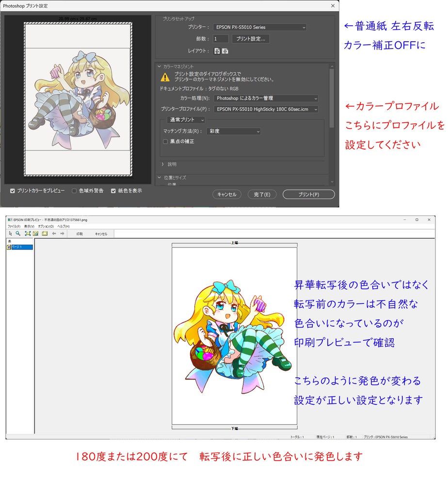Click the page icon beside ページ1

(9, 247)
